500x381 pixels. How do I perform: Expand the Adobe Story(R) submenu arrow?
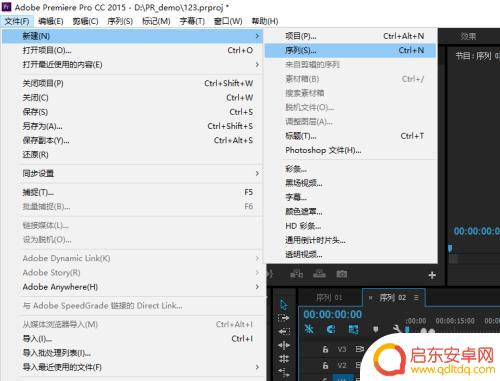[x=257, y=273]
